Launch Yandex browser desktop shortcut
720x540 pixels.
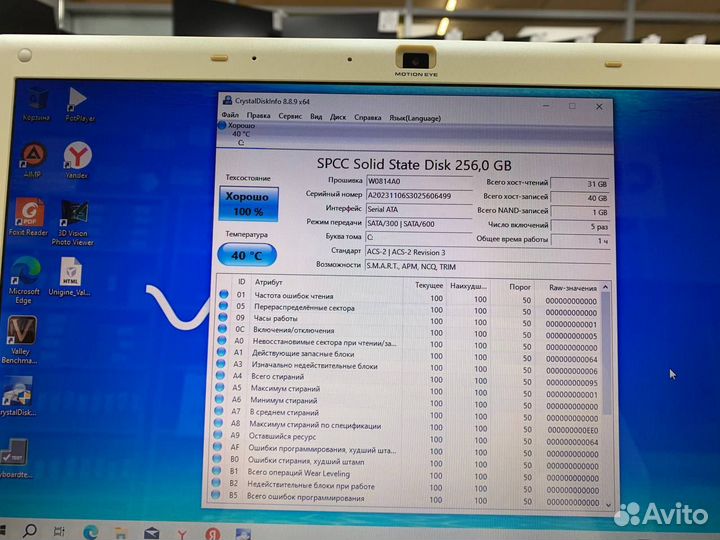[x=77, y=160]
